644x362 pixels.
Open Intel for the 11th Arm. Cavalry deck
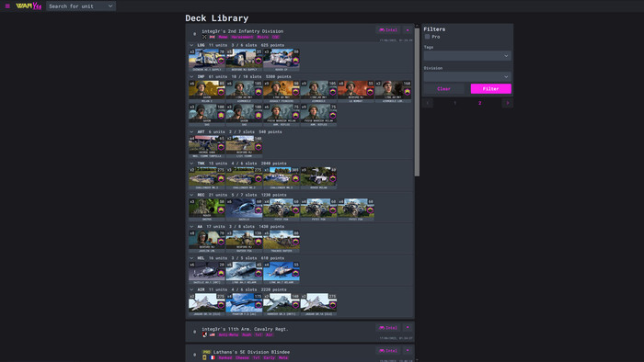pyautogui.click(x=388, y=328)
